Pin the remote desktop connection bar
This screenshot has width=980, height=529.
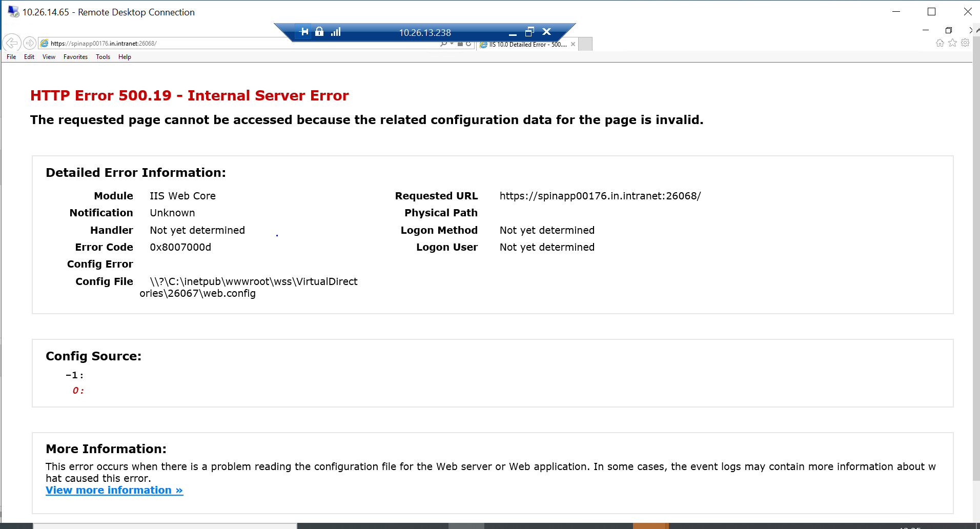pos(304,32)
